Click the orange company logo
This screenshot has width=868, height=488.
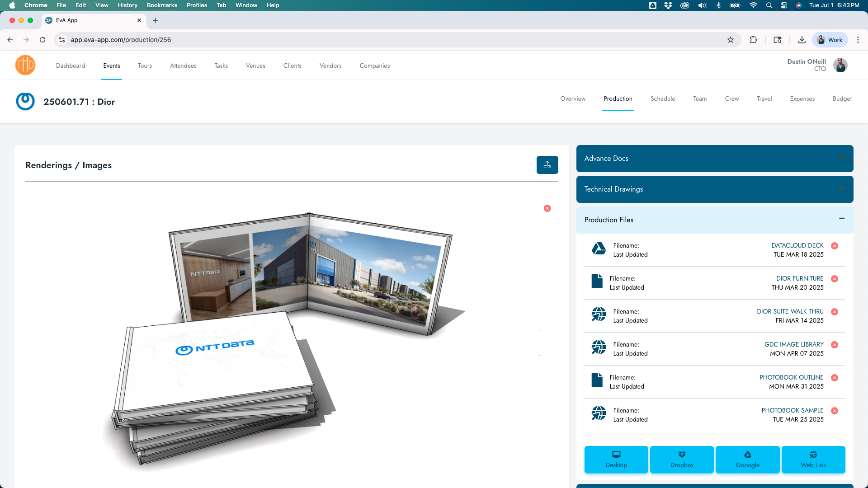tap(25, 65)
